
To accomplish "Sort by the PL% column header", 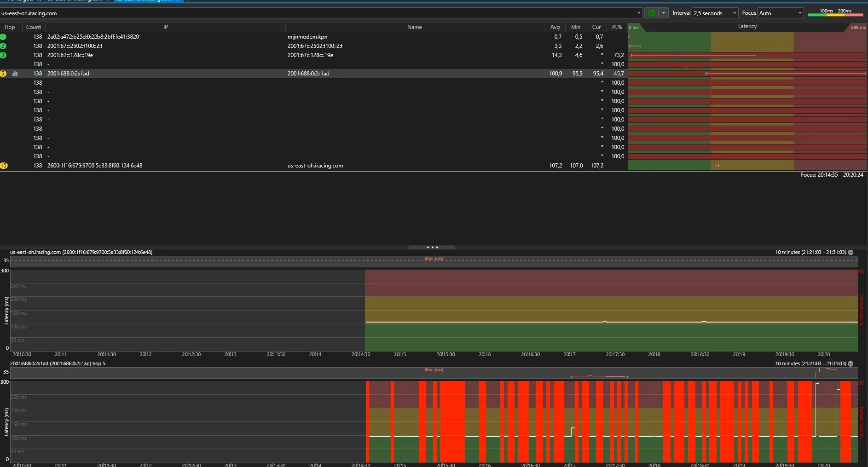I will click(x=617, y=27).
